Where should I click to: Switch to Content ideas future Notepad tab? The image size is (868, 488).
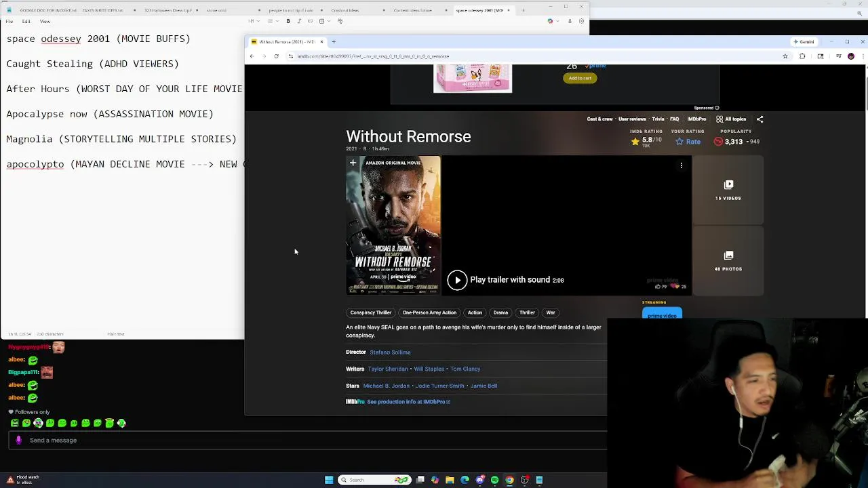[x=412, y=10]
